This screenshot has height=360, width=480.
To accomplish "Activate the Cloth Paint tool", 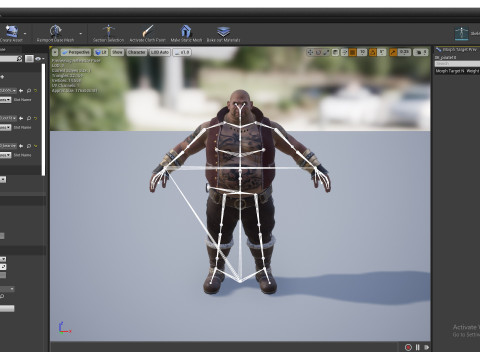I will (148, 31).
